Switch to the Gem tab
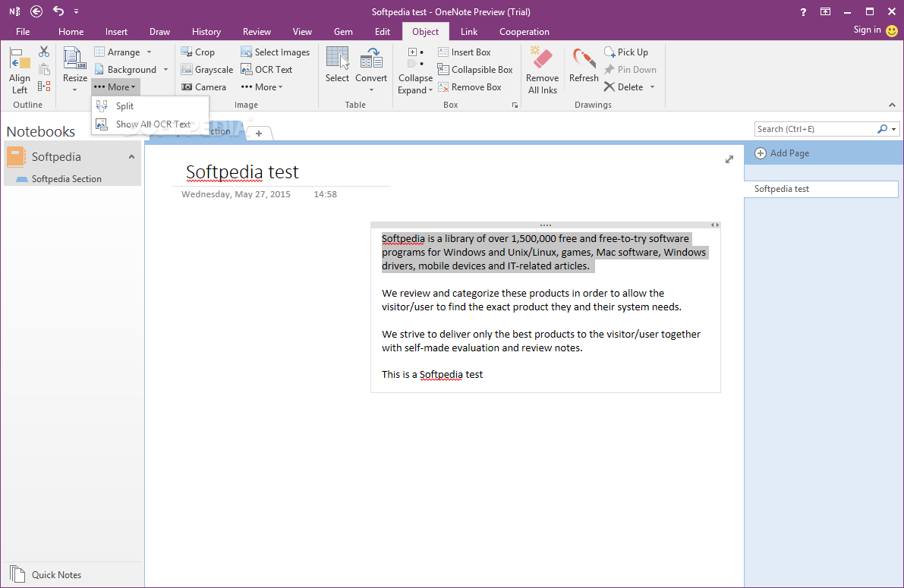904x588 pixels. [343, 32]
